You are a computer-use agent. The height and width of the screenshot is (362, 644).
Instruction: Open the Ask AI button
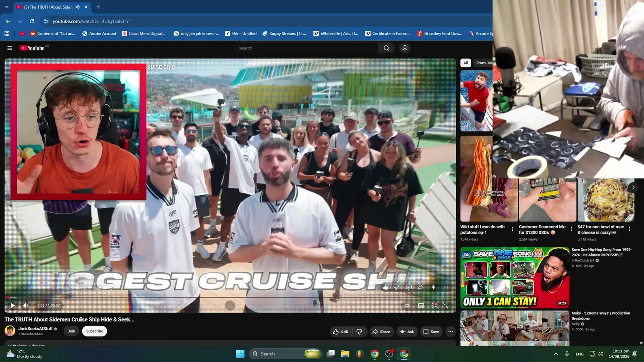[x=407, y=332]
